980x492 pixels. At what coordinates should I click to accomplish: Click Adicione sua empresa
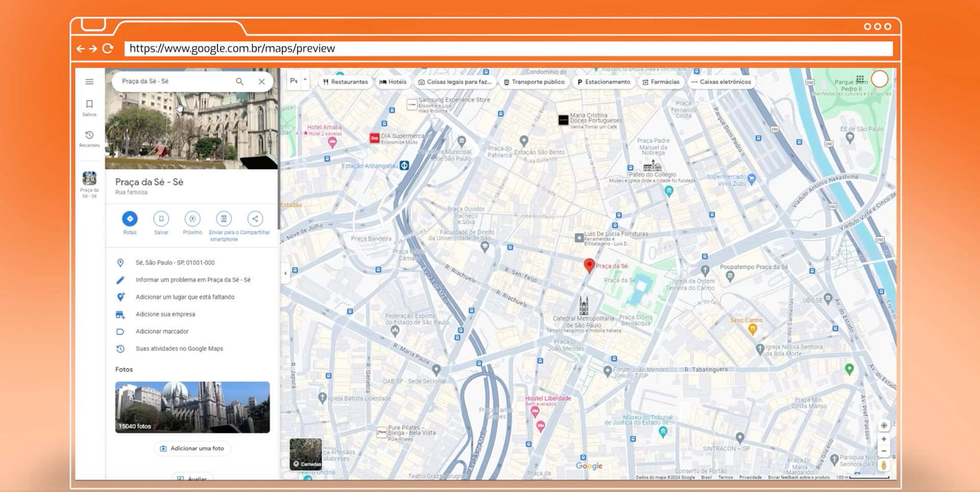(165, 314)
